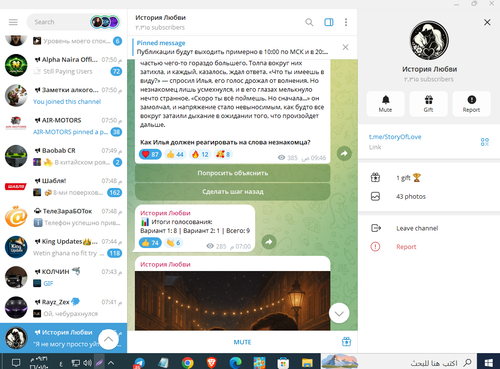
Task: Forward the story message with share arrow
Action: [x=344, y=154]
